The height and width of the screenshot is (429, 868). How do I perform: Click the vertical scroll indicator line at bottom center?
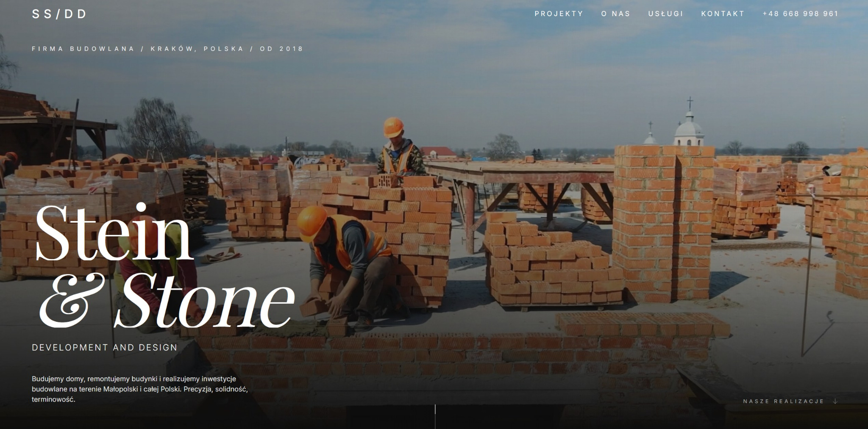pyautogui.click(x=435, y=416)
